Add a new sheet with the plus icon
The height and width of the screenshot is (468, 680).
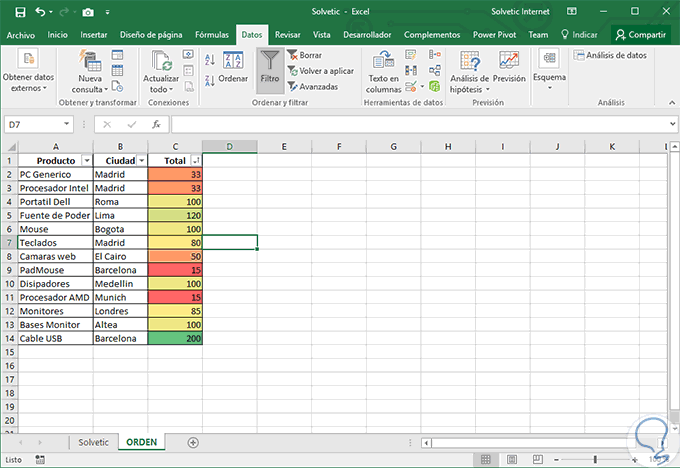(x=193, y=442)
